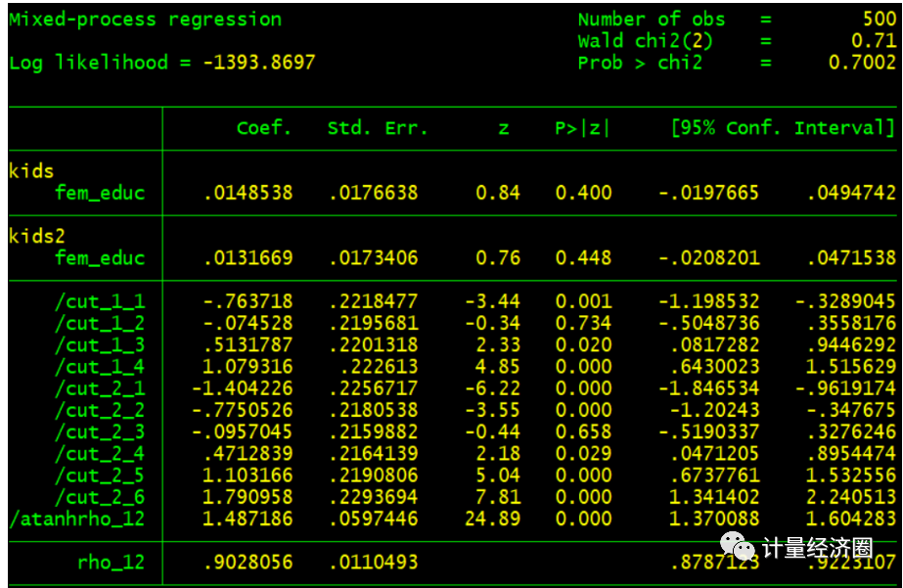Viewport: 903px width, 588px height.
Task: Click the "kids" equation label
Action: tap(30, 171)
